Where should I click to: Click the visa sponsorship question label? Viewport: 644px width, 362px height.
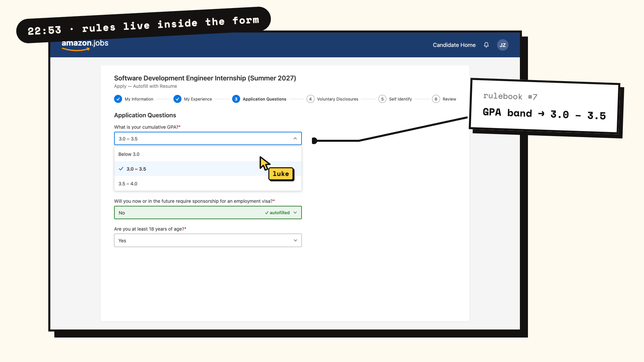coord(195,201)
